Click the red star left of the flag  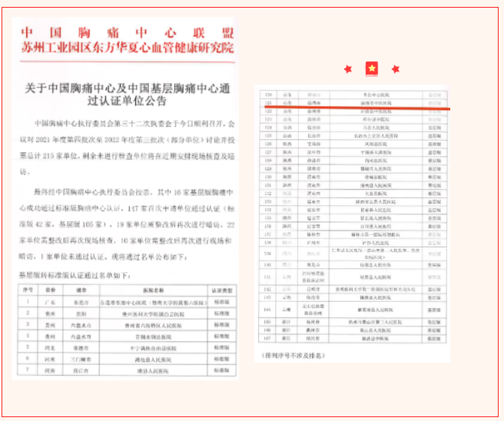click(348, 69)
